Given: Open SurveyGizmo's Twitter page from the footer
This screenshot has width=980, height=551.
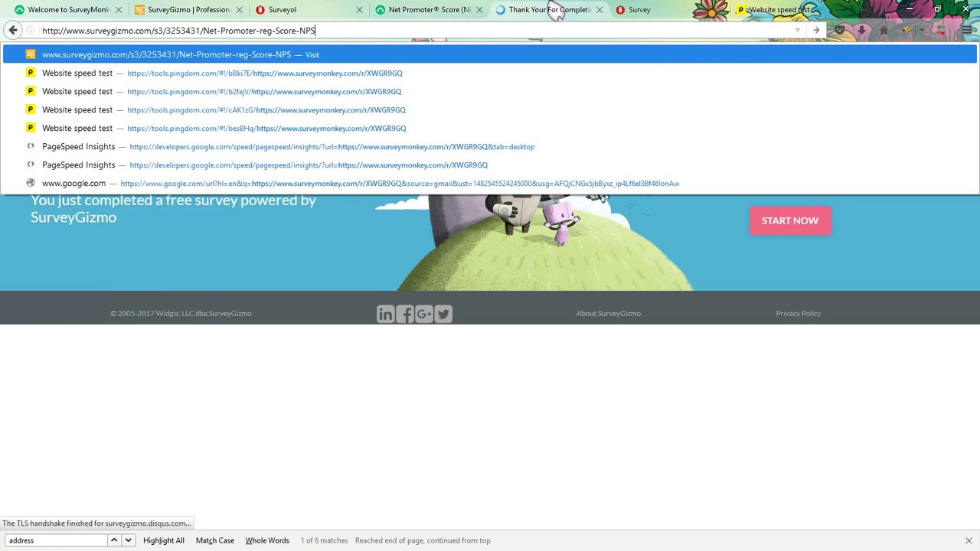Looking at the screenshot, I should click(443, 314).
